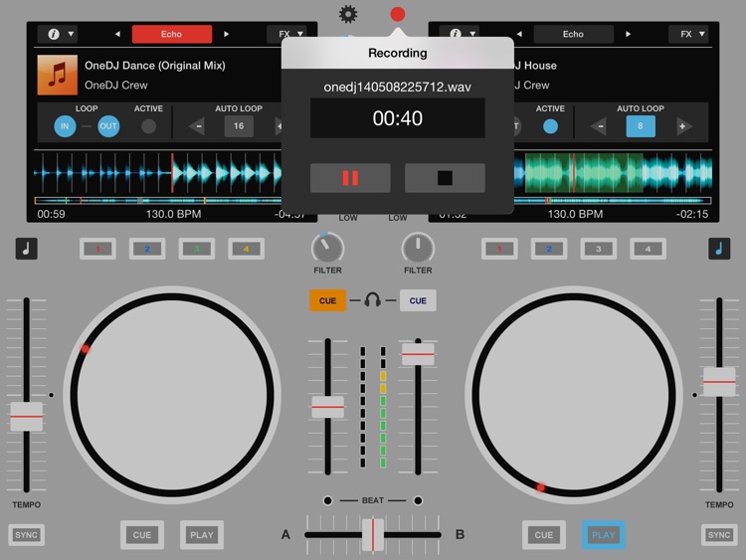Open the left deck FX dropdown

289,34
